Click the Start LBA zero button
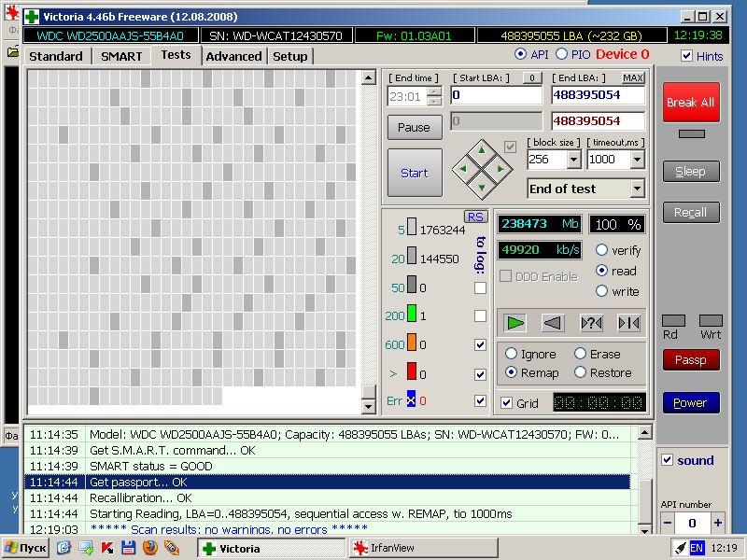 (x=532, y=78)
